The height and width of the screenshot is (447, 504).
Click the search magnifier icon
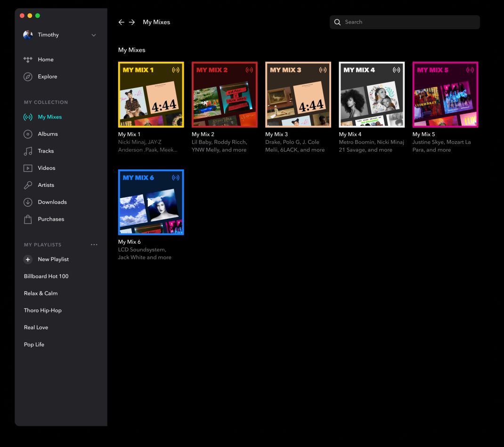[337, 22]
